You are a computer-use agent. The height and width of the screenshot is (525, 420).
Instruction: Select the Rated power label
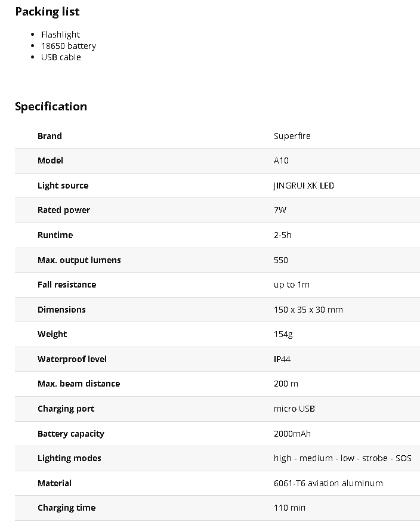click(64, 210)
